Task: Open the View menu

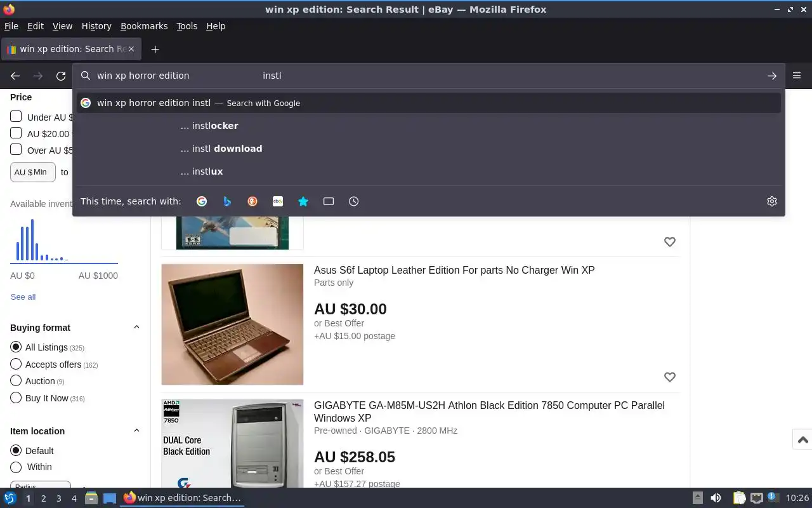Action: click(62, 26)
